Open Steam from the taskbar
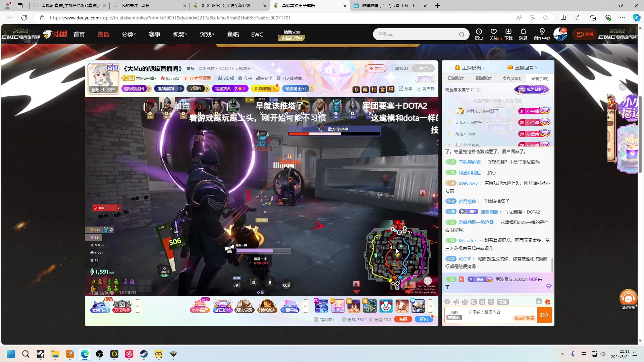The image size is (644, 362). click(144, 354)
